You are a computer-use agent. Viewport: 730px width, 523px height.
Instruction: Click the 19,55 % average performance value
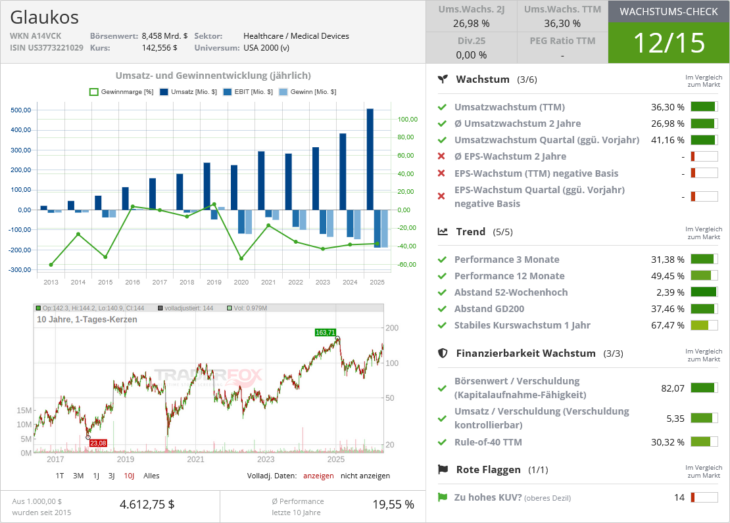click(393, 504)
